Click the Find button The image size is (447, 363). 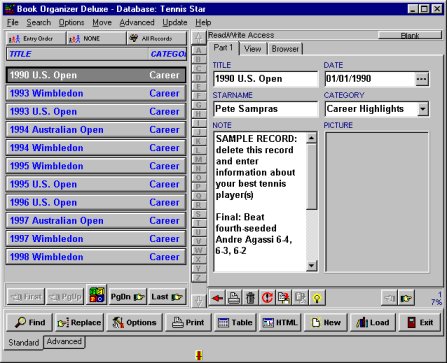pos(30,322)
